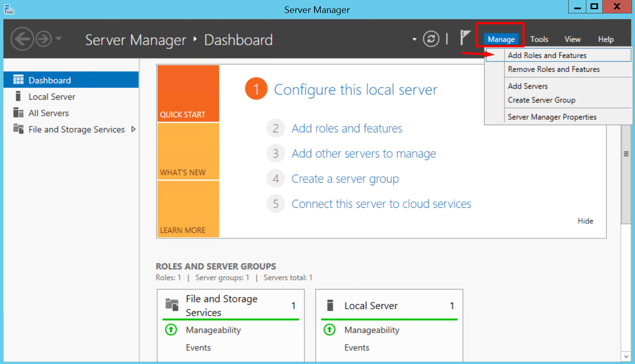Viewport: 635px width, 364px height.
Task: Click the Dashboard grid icon in sidebar
Action: pos(18,80)
